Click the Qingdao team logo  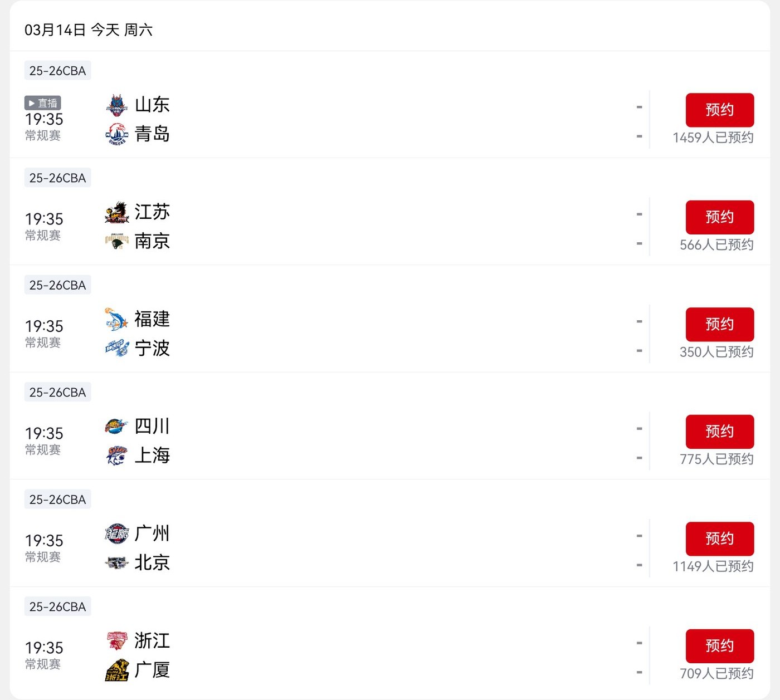117,134
